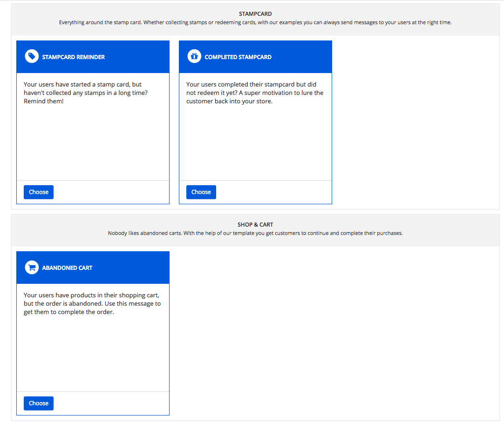The width and height of the screenshot is (504, 422).
Task: Click the shopping cart icon in Abandoned Cart header
Action: pyautogui.click(x=32, y=268)
